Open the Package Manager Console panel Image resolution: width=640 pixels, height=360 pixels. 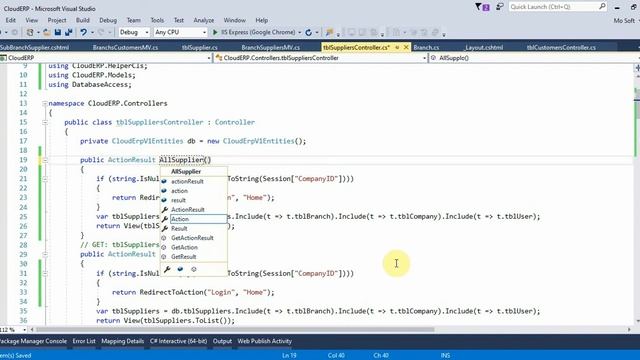pyautogui.click(x=33, y=341)
